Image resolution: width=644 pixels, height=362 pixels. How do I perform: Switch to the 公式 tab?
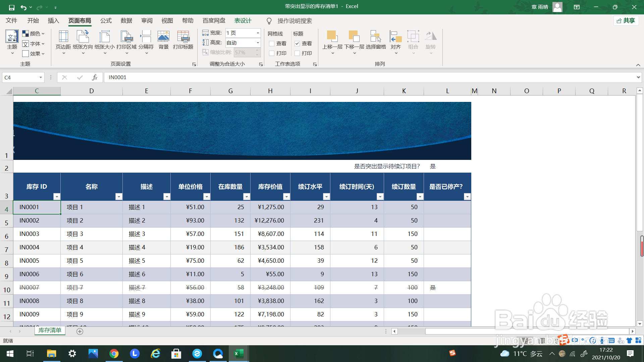(106, 21)
